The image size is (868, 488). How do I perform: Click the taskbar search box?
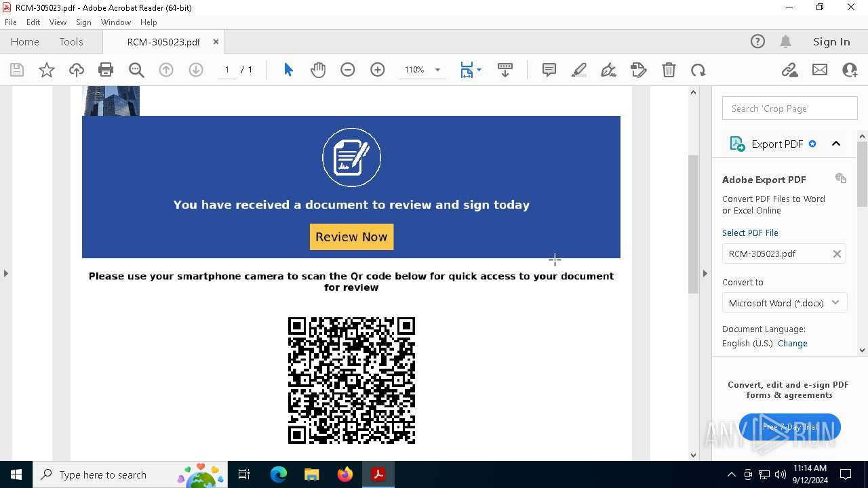130,474
